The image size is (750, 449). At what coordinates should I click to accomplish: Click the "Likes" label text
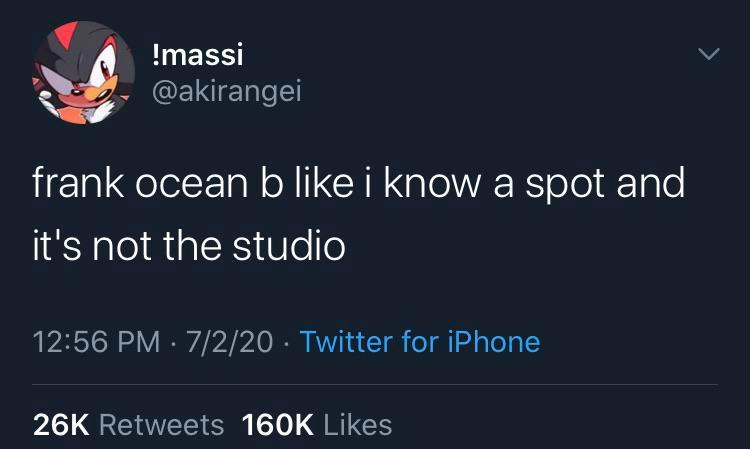pos(356,424)
